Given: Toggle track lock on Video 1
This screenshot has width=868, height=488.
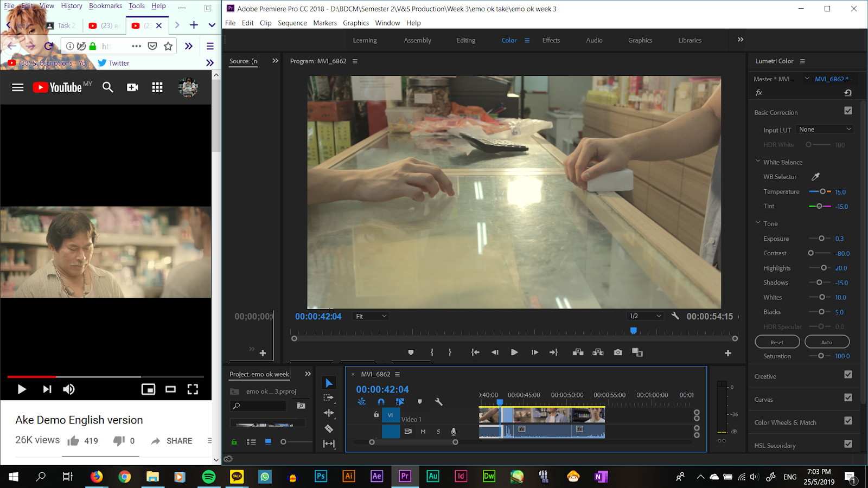Looking at the screenshot, I should 376,415.
